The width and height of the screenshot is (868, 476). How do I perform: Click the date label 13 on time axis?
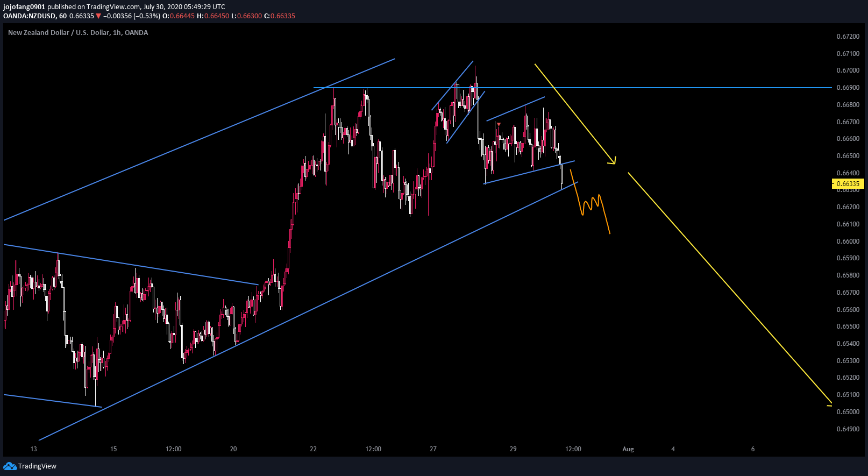pyautogui.click(x=34, y=449)
